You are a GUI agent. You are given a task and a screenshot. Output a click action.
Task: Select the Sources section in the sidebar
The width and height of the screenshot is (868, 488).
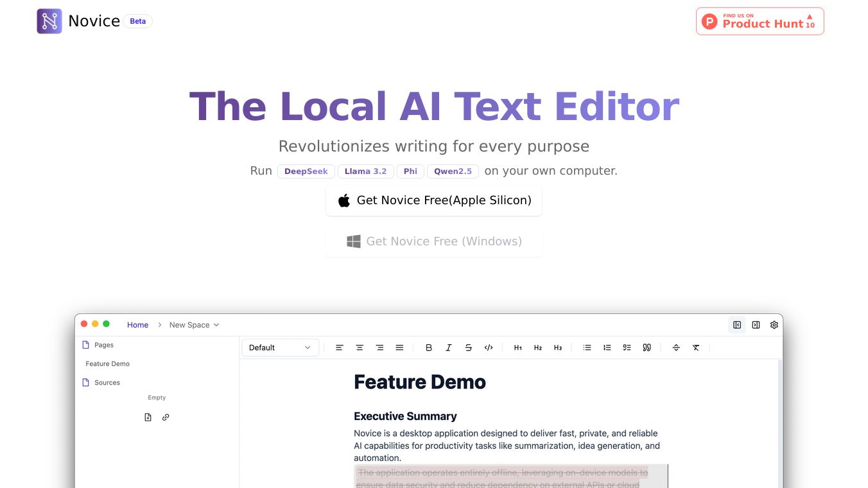coord(101,383)
